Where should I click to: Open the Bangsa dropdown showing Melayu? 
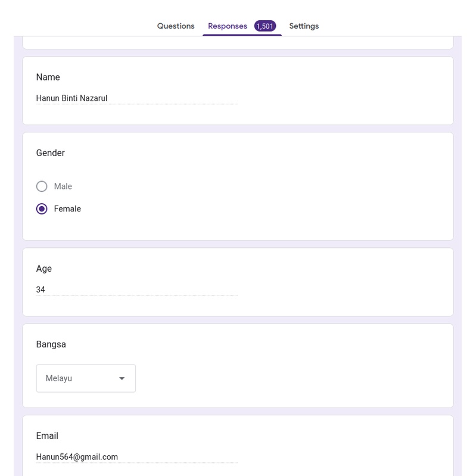(x=86, y=378)
